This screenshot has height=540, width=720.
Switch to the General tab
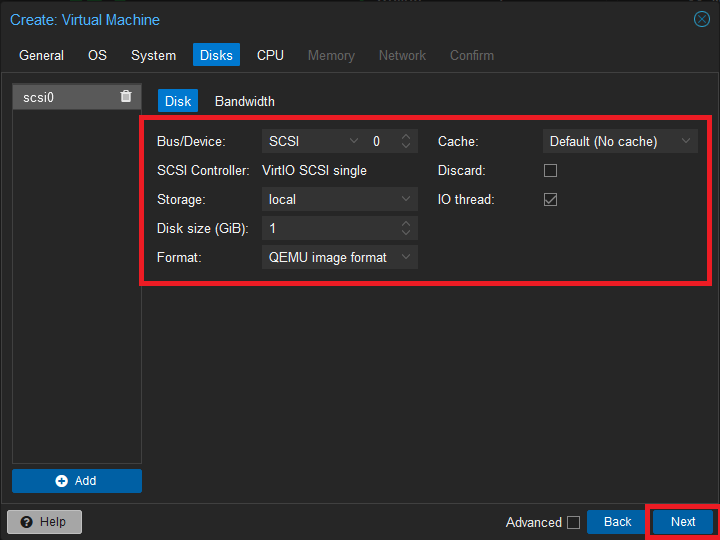pyautogui.click(x=41, y=55)
